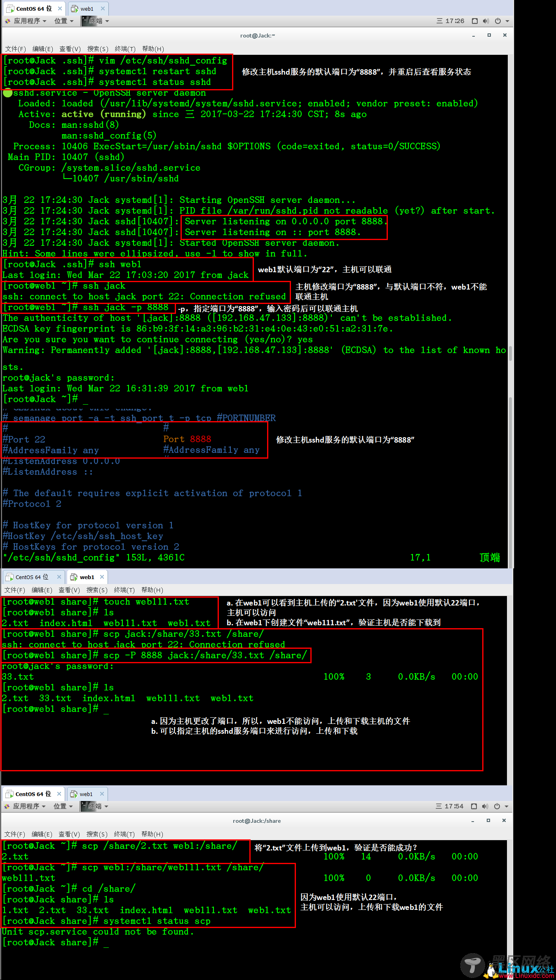Open 搜索(S) menu under the active web1 tab
Image resolution: width=556 pixels, height=980 pixels.
(x=97, y=590)
